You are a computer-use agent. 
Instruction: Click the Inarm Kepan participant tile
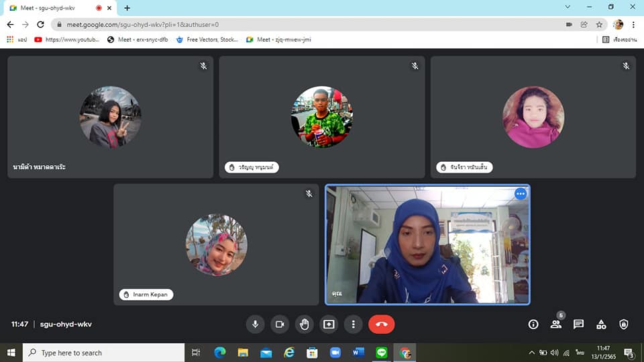[216, 244]
